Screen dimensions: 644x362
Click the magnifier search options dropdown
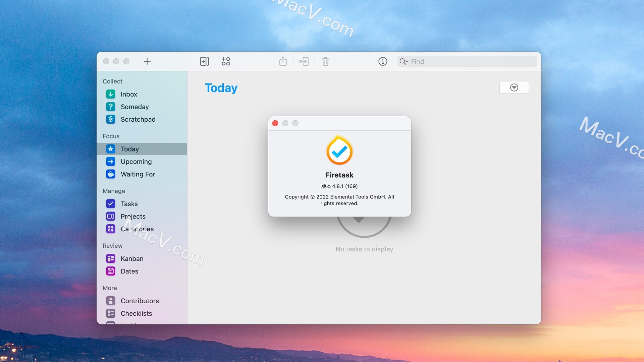click(x=404, y=61)
